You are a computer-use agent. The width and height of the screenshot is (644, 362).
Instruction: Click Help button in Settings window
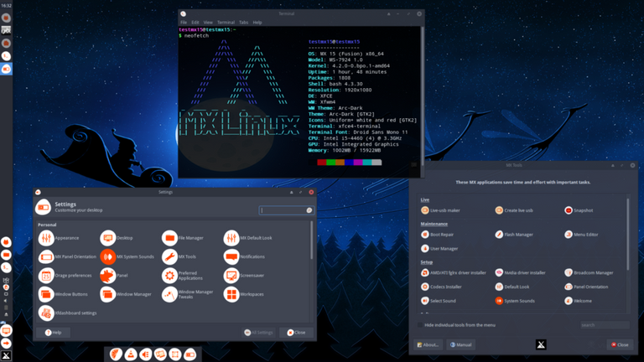54,333
